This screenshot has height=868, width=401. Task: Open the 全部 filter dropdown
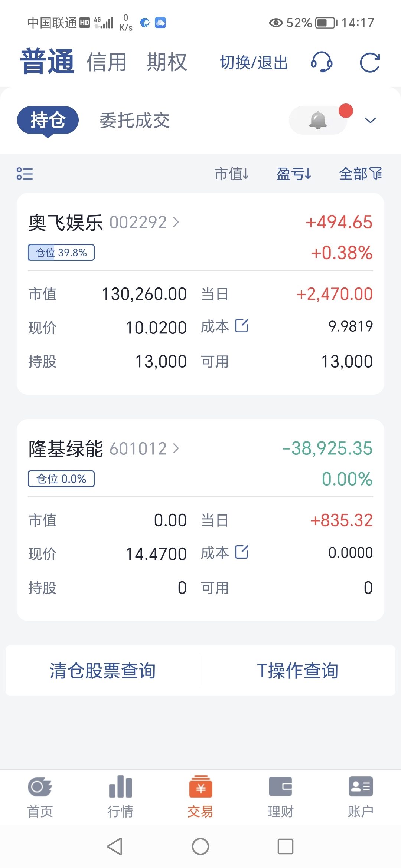pos(361,174)
